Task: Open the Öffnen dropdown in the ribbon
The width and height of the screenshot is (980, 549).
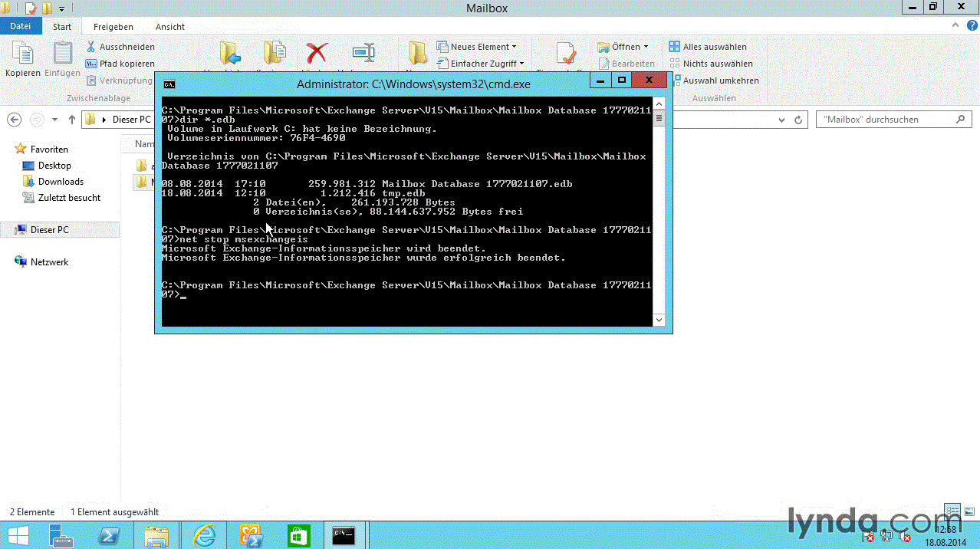Action: coord(623,47)
